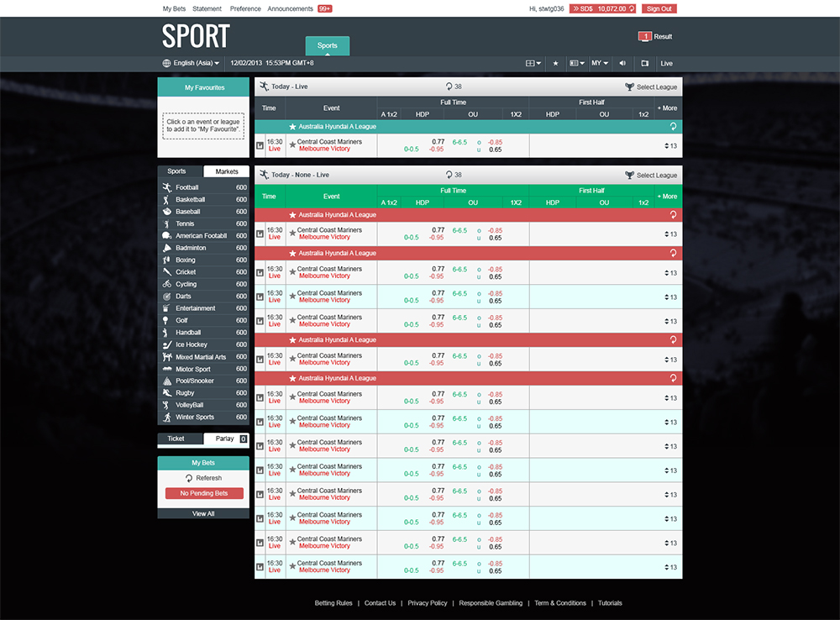Open Select League in Today - Live panel
The height and width of the screenshot is (620, 840).
tap(651, 87)
